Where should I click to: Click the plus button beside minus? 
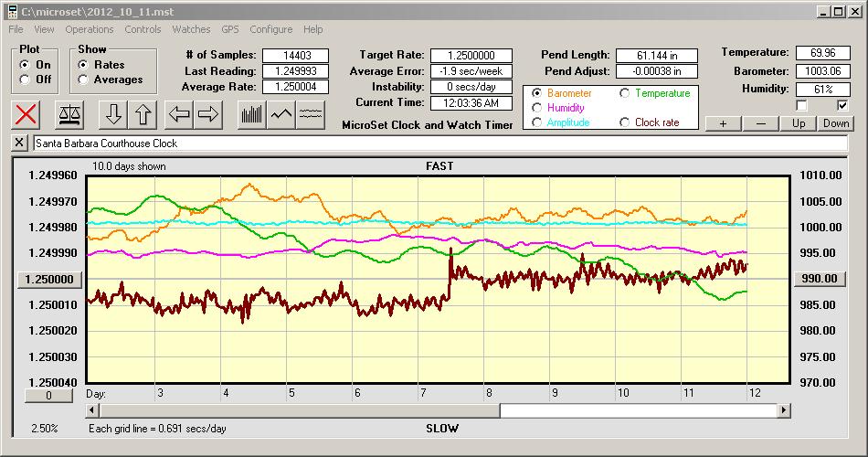(723, 123)
